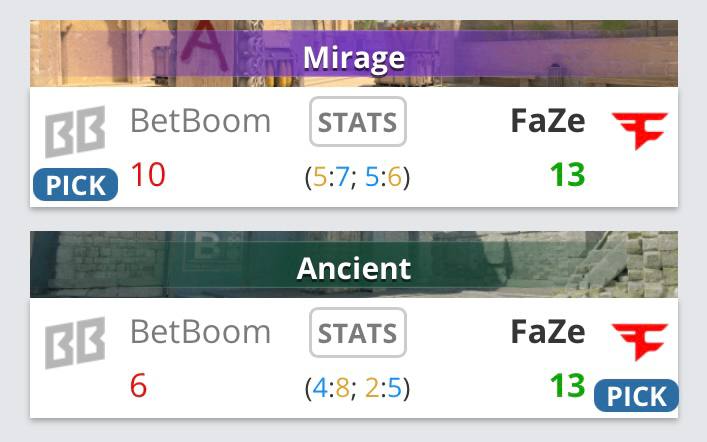The height and width of the screenshot is (442, 707).
Task: Click the Ancient map banner
Action: tap(354, 264)
